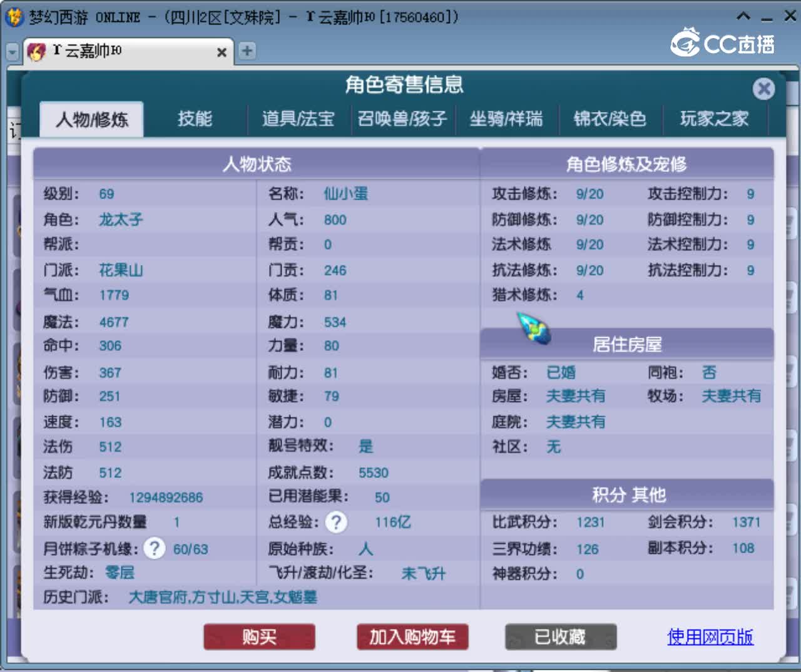Select 月饼粽子机缘 value 60/63
The image size is (801, 672).
tap(191, 549)
